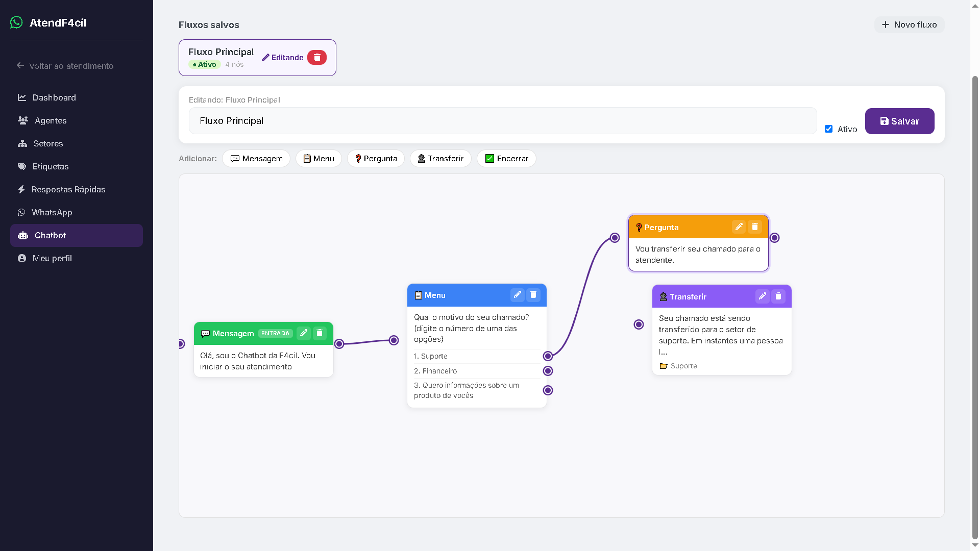The image size is (980, 551).
Task: Save the flow with Salvar
Action: pos(899,121)
